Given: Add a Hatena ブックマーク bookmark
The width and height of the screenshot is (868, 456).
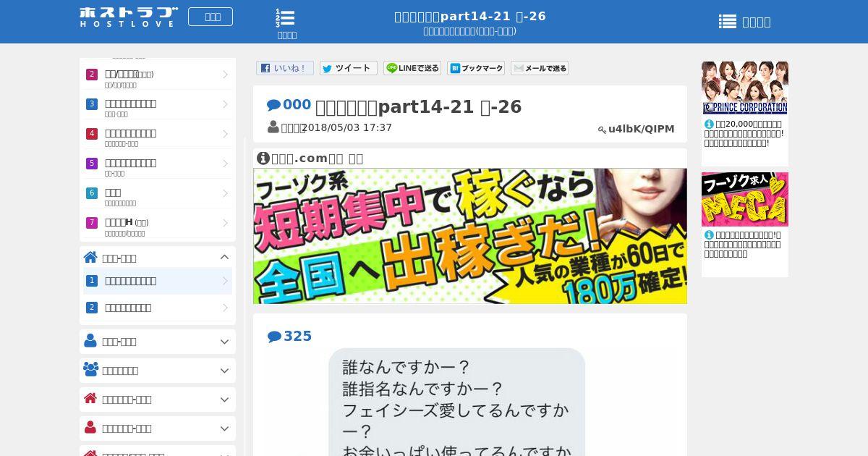Looking at the screenshot, I should tap(476, 68).
